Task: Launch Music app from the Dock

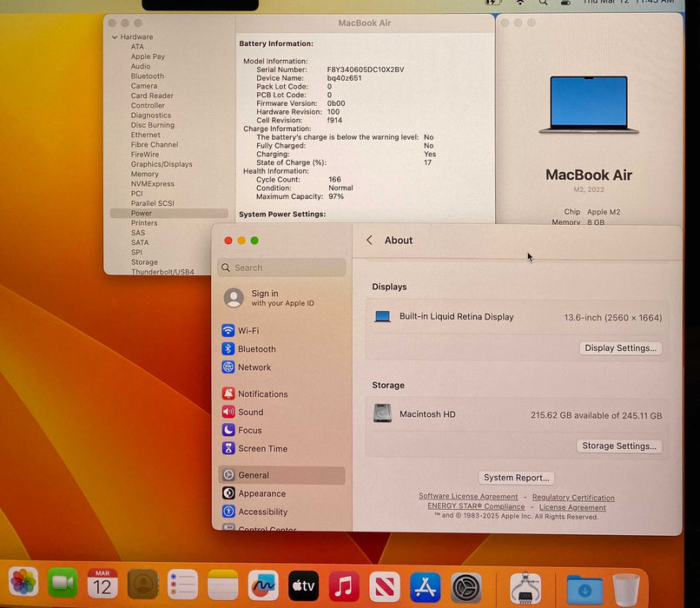Action: pyautogui.click(x=344, y=586)
